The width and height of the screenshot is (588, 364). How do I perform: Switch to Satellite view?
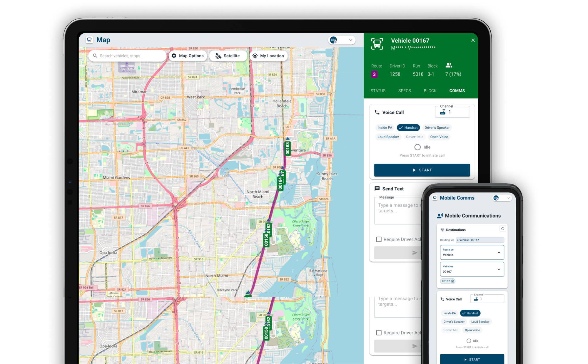click(228, 56)
